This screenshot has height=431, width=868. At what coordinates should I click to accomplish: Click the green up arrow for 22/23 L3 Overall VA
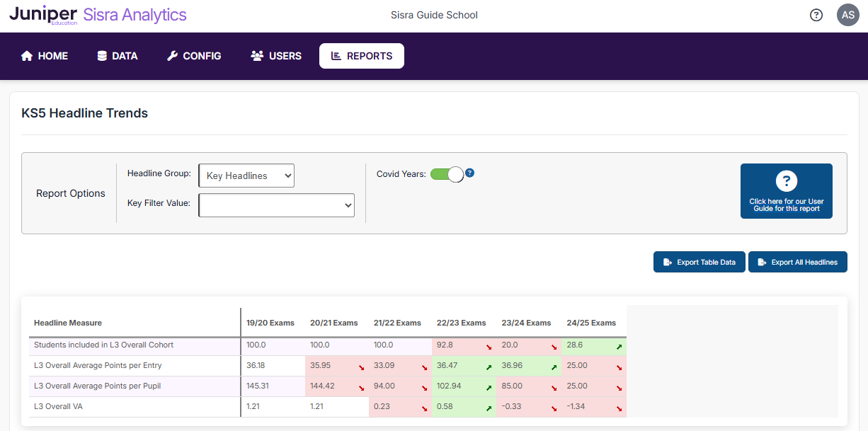tap(489, 409)
